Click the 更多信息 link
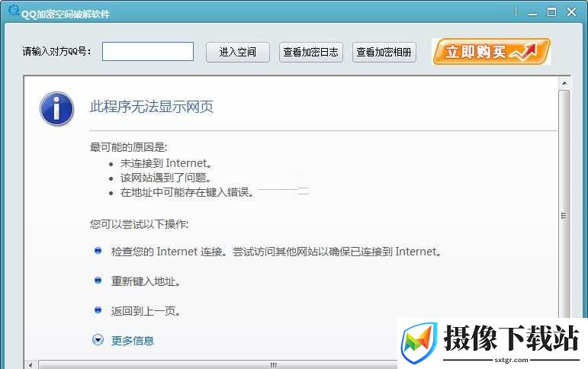This screenshot has width=588, height=369. coord(133,341)
